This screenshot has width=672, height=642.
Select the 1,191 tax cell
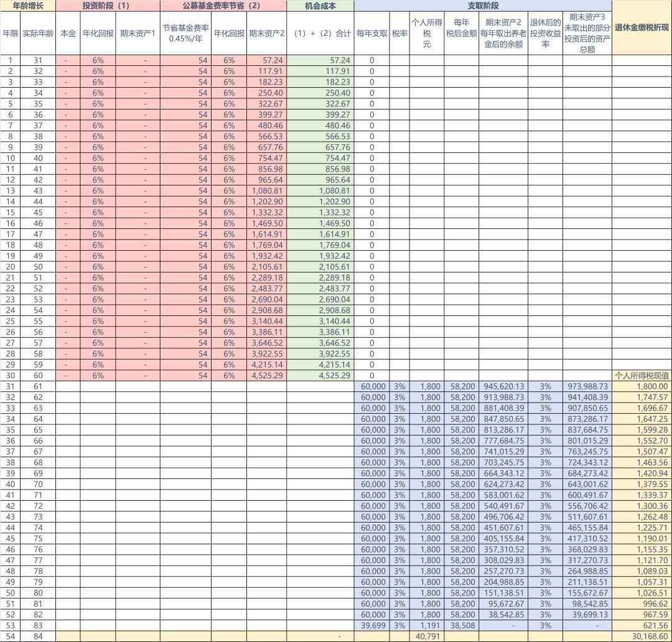pos(427,626)
